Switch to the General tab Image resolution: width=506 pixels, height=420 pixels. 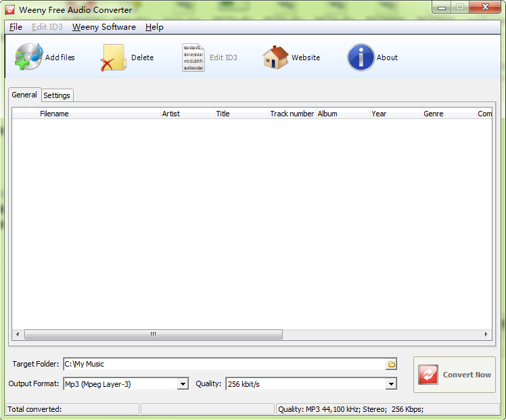pyautogui.click(x=24, y=95)
